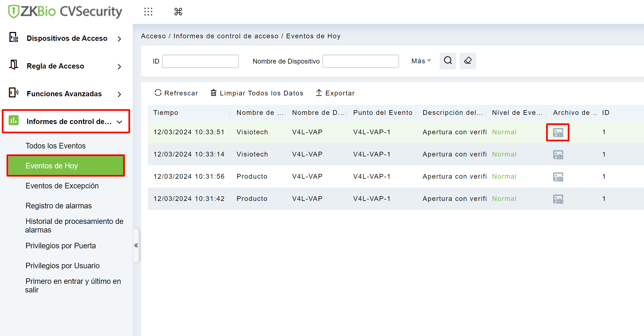Click the Archivo de .. column header
The image size is (644, 336).
click(x=575, y=113)
